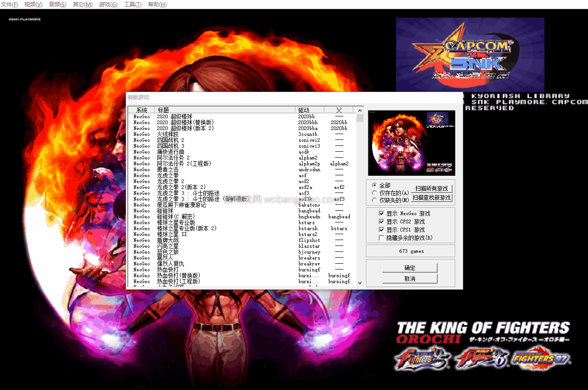
Task: Disable the 显示 CPS1 游戏 checkbox
Action: click(x=402, y=230)
